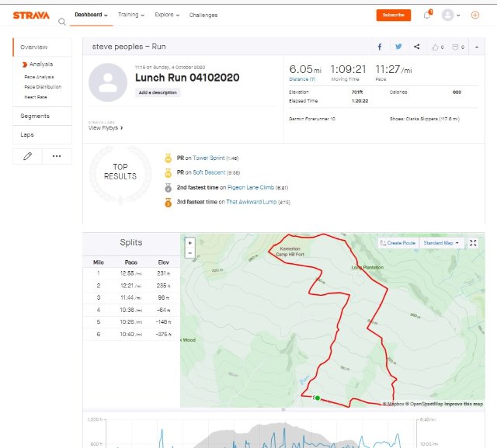The height and width of the screenshot is (448, 497).
Task: Expand the Training menu
Action: (x=131, y=15)
